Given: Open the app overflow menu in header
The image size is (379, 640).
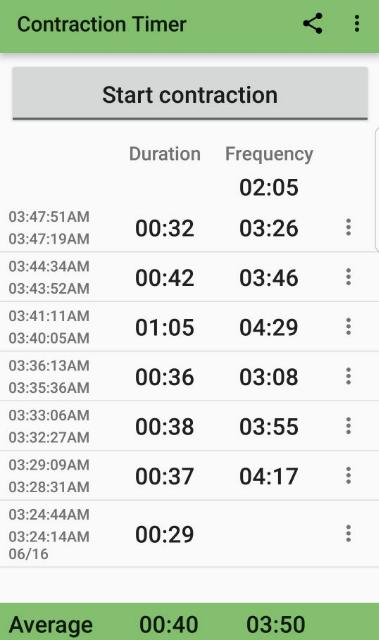Looking at the screenshot, I should tap(357, 24).
